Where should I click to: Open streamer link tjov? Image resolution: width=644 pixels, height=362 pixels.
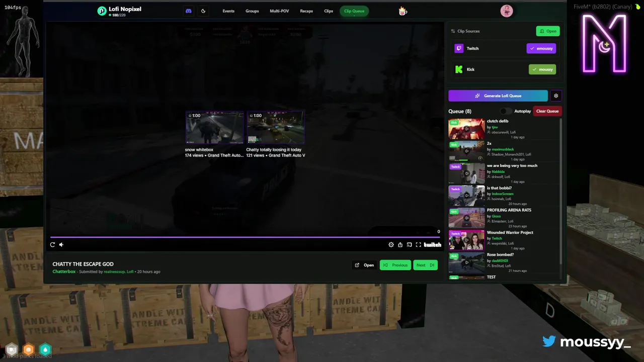(x=495, y=127)
